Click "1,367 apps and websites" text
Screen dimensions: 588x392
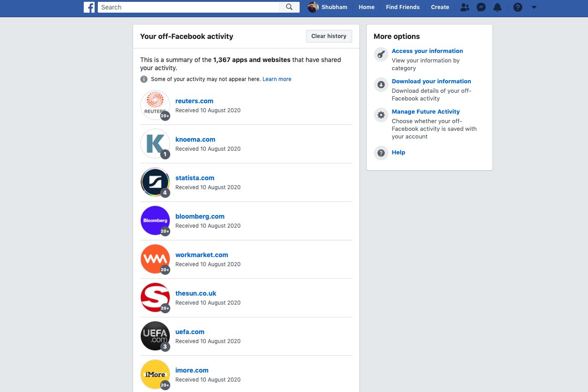pos(252,60)
